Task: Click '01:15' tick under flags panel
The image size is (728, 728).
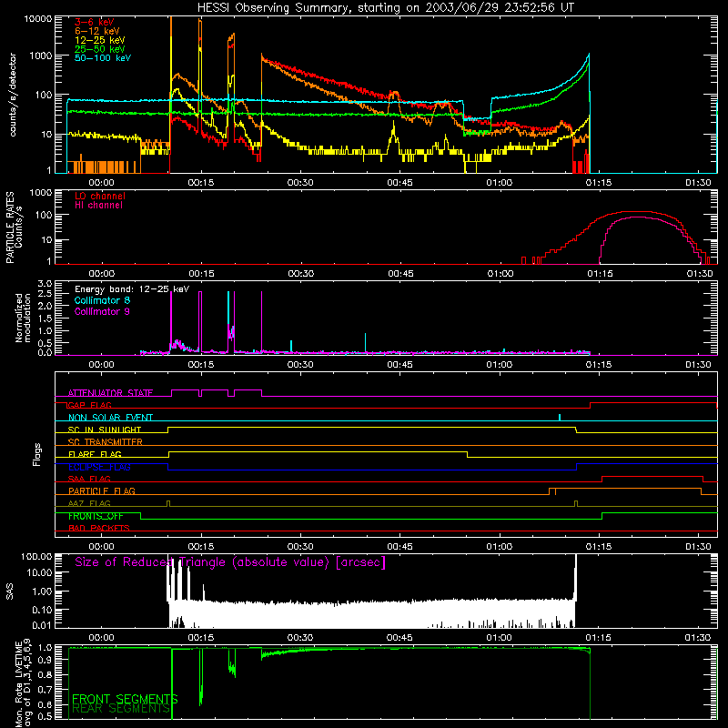Action: pyautogui.click(x=599, y=547)
